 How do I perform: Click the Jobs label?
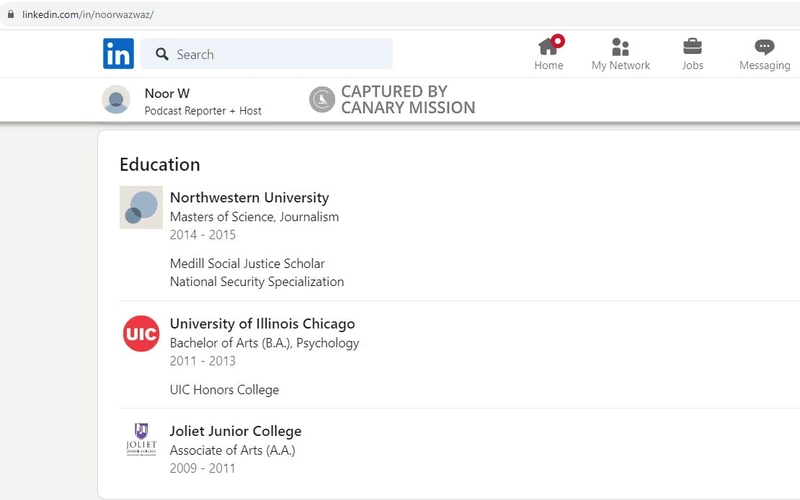tap(692, 65)
